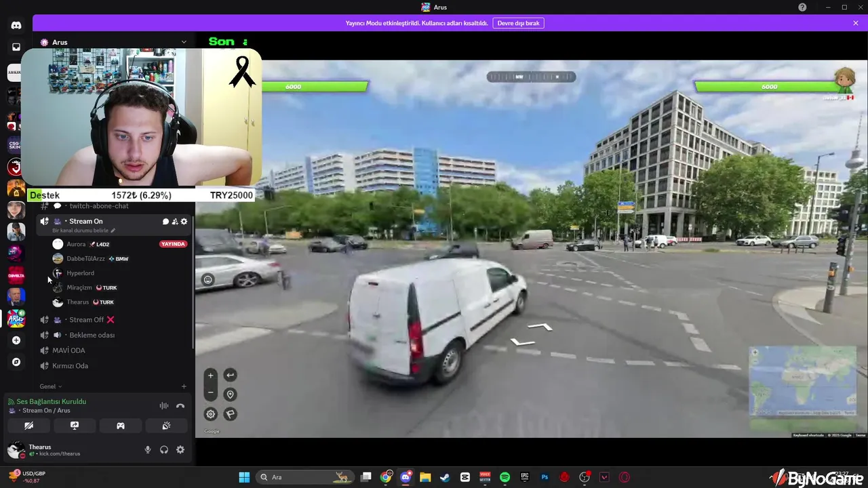The image size is (868, 488).
Task: Return to the starting checkpoint
Action: click(230, 375)
